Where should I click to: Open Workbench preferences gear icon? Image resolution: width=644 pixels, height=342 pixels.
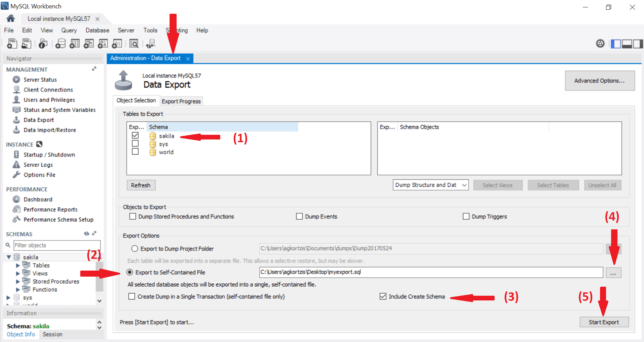600,44
